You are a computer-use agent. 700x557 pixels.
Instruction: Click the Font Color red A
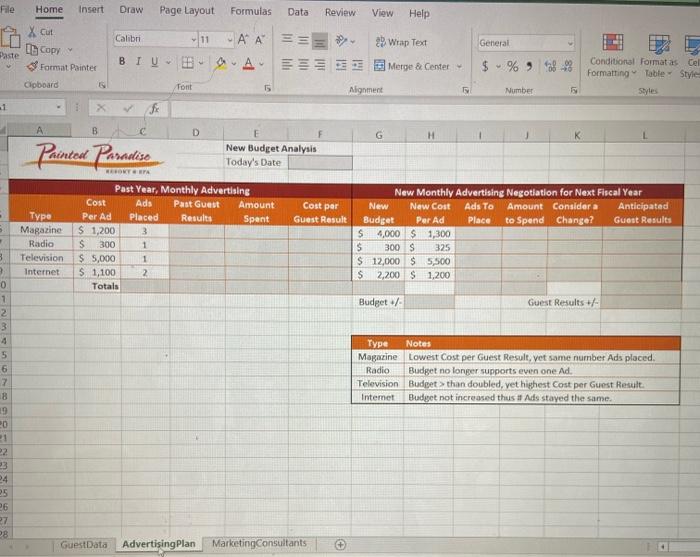[249, 64]
